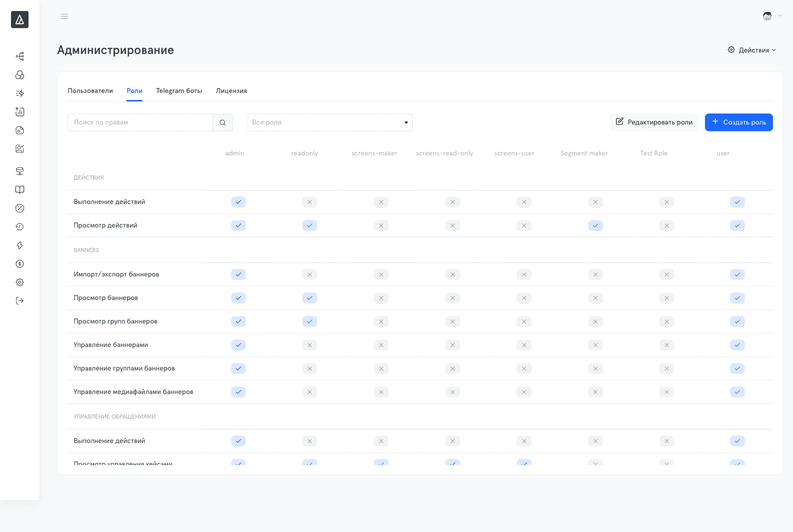Toggle readonly checkbox for Просмотр баннеров
793x532 pixels.
pos(310,298)
